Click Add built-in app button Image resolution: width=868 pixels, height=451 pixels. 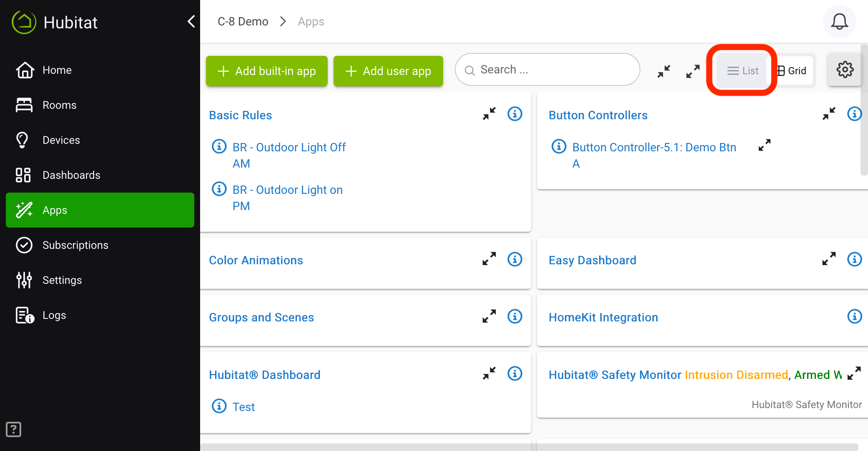[x=268, y=70]
